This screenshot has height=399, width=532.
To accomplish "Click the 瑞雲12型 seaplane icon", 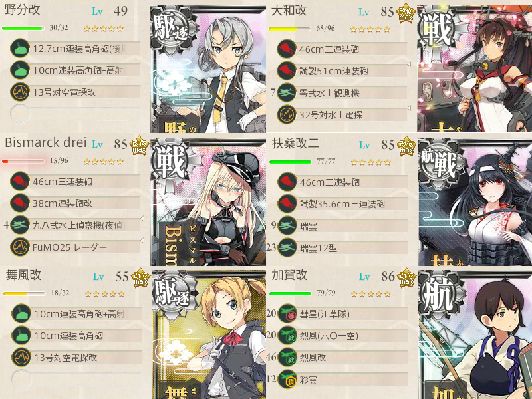I will pyautogui.click(x=287, y=247).
